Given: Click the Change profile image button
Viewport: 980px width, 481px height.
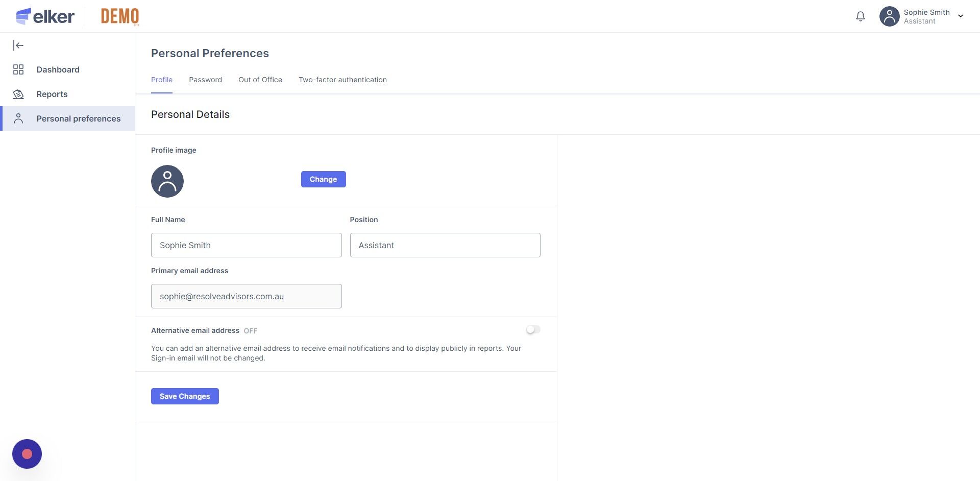Looking at the screenshot, I should (x=323, y=179).
